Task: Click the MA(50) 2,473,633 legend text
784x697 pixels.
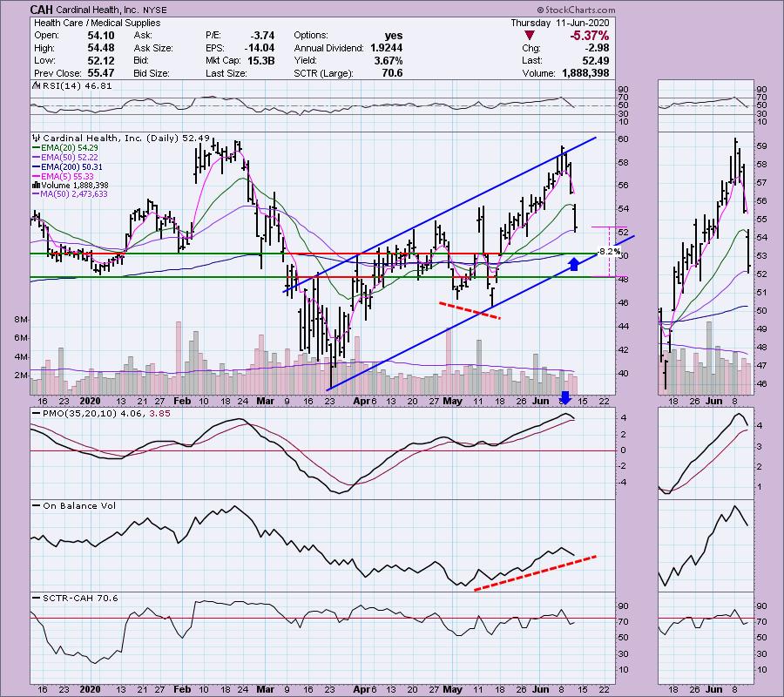Action: 75,194
